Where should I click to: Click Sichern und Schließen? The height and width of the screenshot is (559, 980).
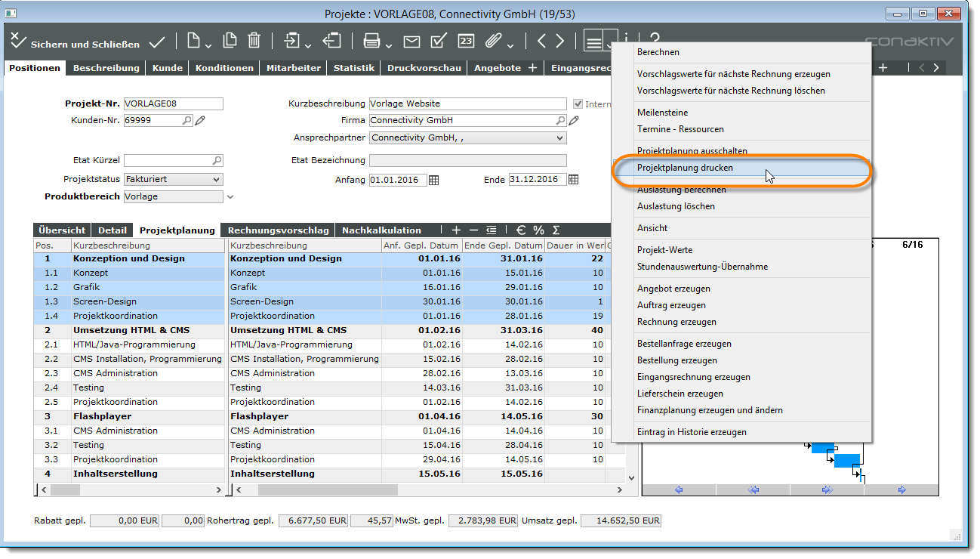[x=83, y=43]
